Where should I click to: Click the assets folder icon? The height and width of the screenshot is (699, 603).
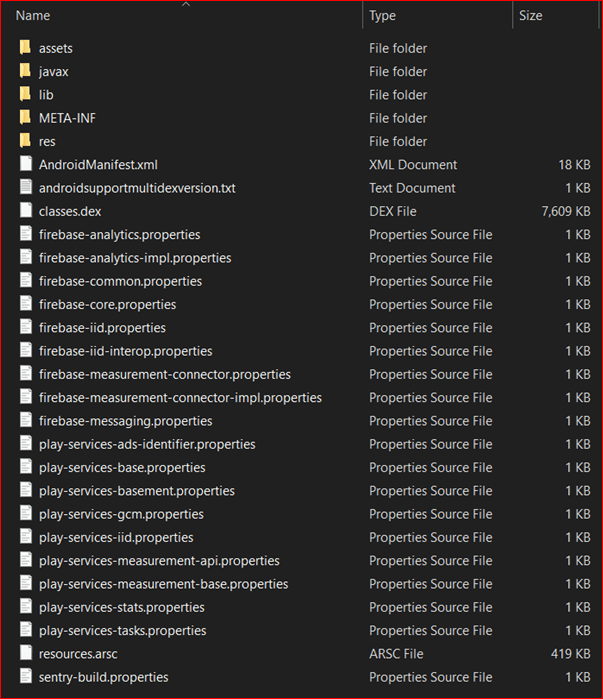pyautogui.click(x=25, y=47)
